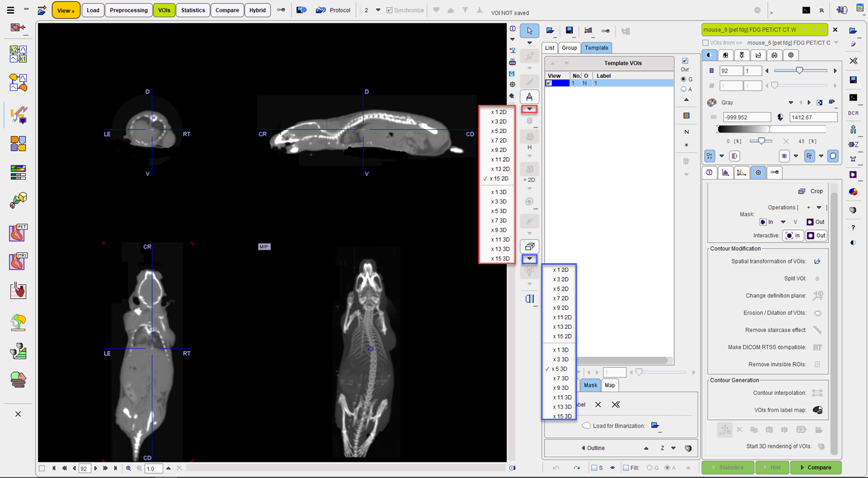Click the Protocol button
Screen dimensions: 868x478
click(333, 10)
